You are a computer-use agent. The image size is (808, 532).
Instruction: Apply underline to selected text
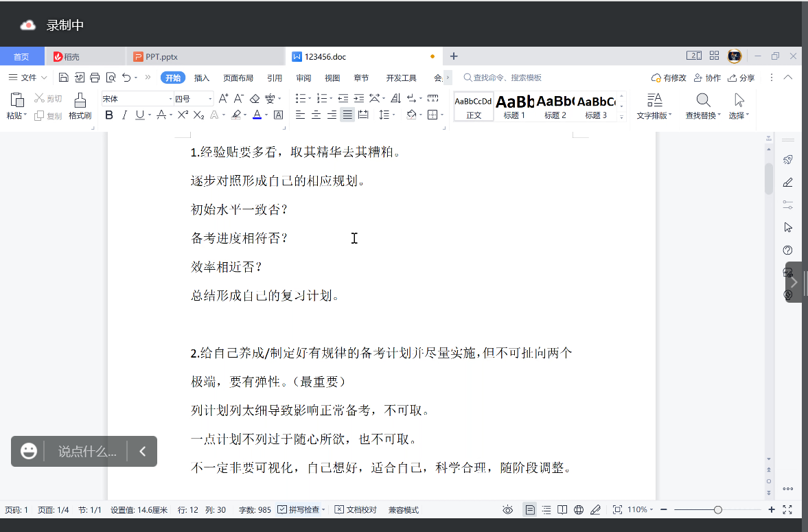[x=140, y=115]
